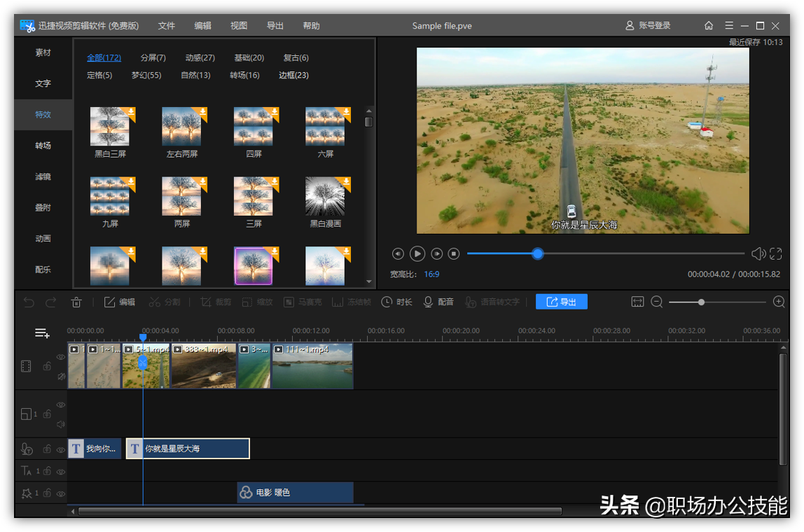
Task: Hide the main video track with the eye icon
Action: tap(61, 357)
